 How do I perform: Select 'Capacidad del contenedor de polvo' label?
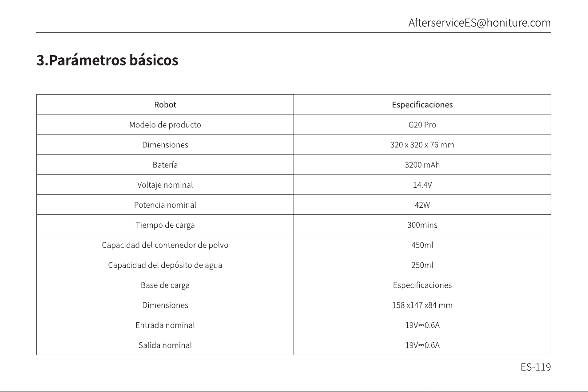point(165,245)
